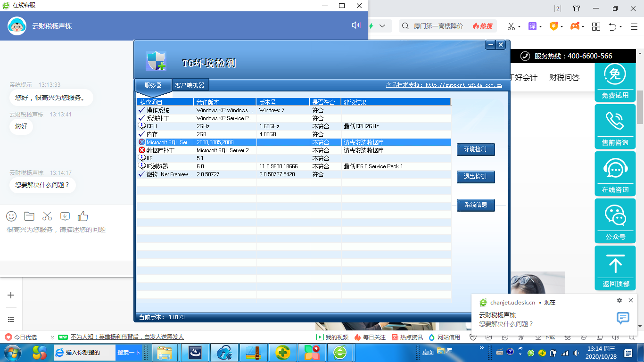The image size is (644, 362).
Task: Click the scissors screenshot icon in chat toolbar
Action: pyautogui.click(x=47, y=216)
